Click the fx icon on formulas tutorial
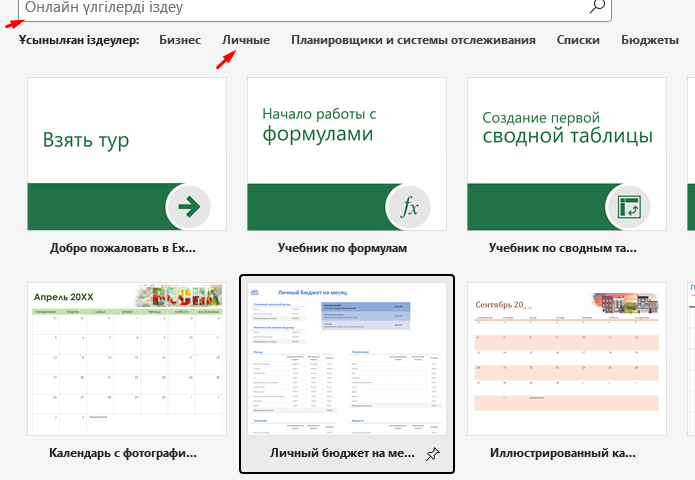Screen dimensions: 695x480 (409, 207)
